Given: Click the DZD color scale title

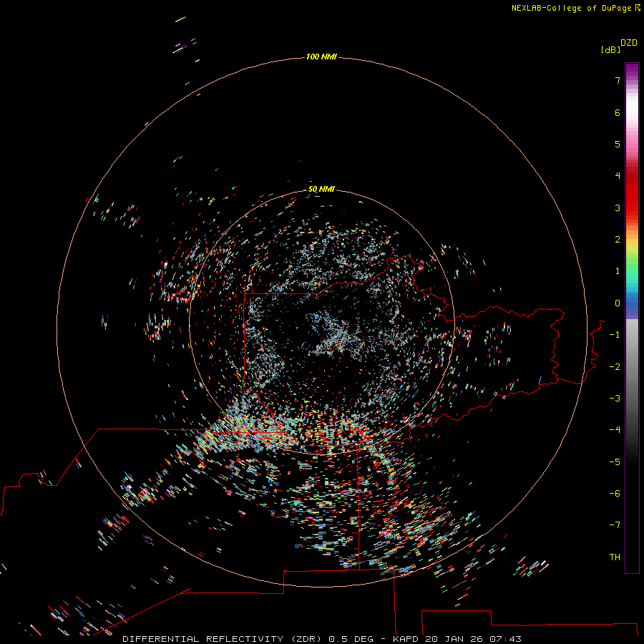Looking at the screenshot, I should 629,43.
